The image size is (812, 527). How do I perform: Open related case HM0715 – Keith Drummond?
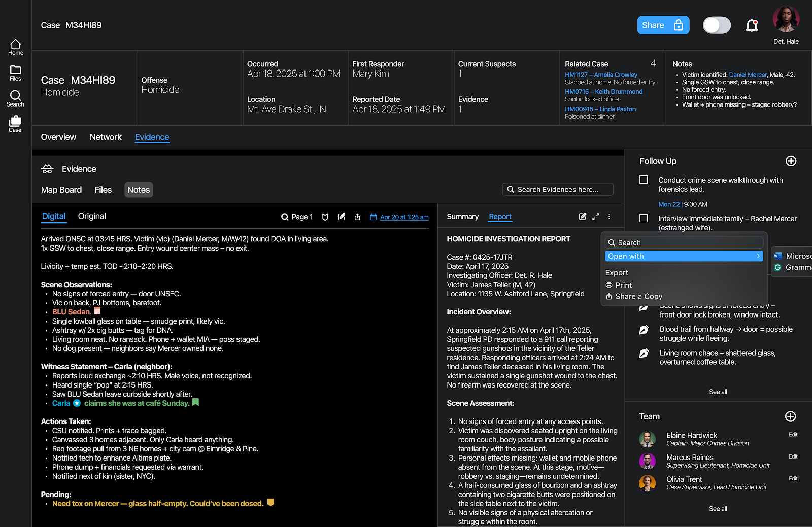603,92
